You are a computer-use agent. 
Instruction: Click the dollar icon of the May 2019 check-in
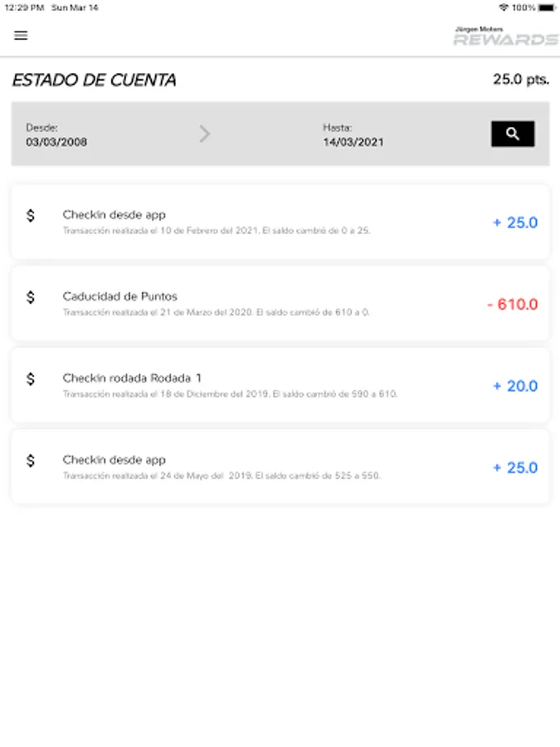pos(31,461)
